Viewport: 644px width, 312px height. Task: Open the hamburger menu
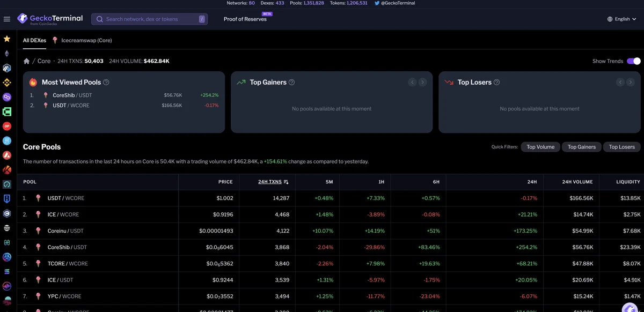pos(7,19)
